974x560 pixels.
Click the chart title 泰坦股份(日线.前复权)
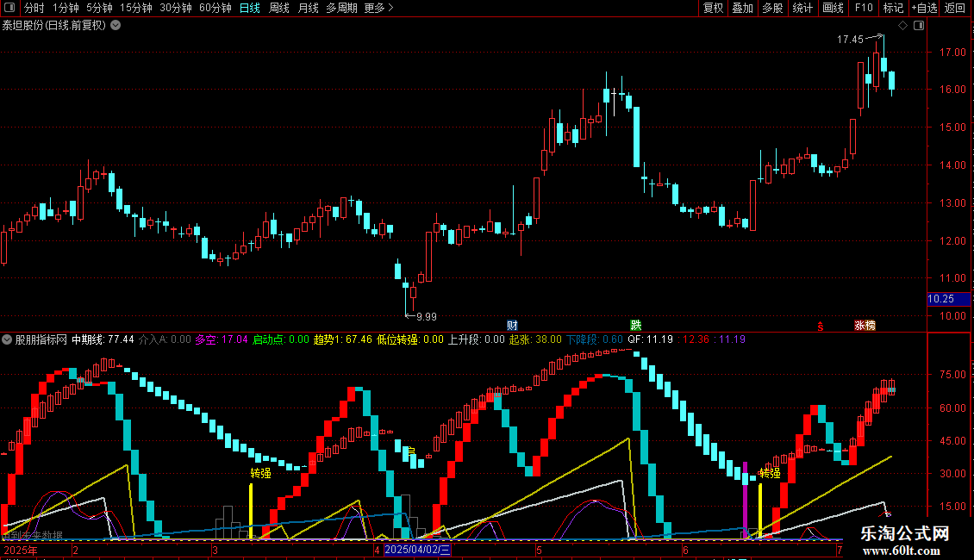click(x=54, y=26)
